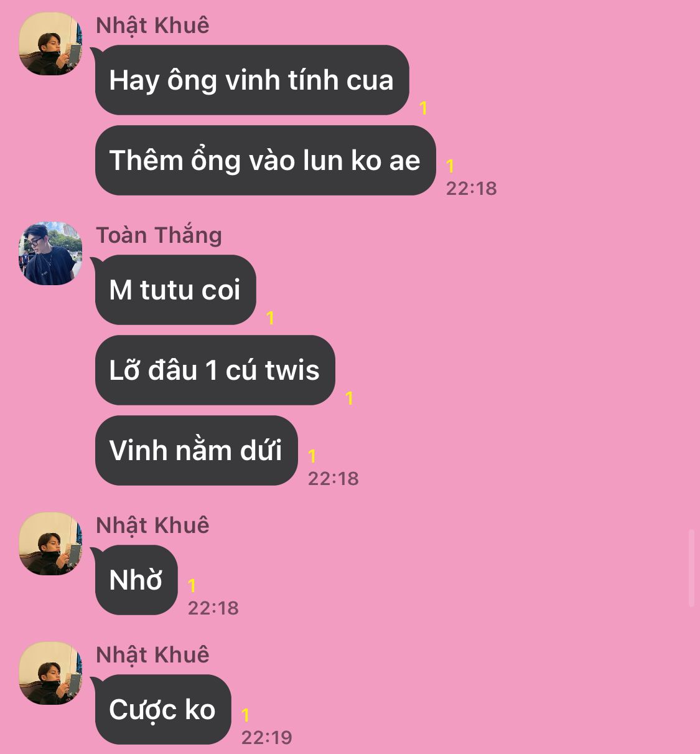Tap the 'Lỡ đâu 1 cú twis' message

pos(215,370)
